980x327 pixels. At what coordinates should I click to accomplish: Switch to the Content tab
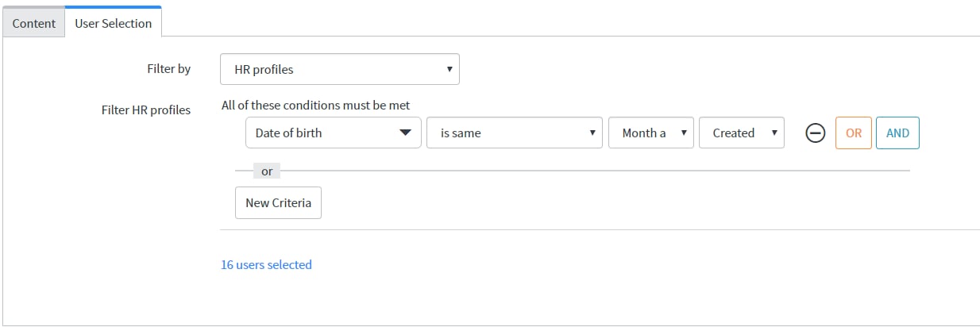click(34, 23)
